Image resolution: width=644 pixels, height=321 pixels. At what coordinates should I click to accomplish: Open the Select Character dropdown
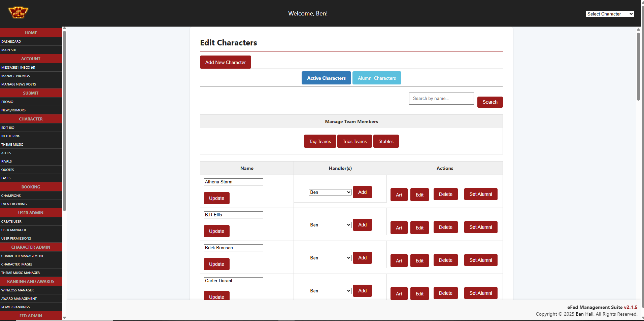610,14
